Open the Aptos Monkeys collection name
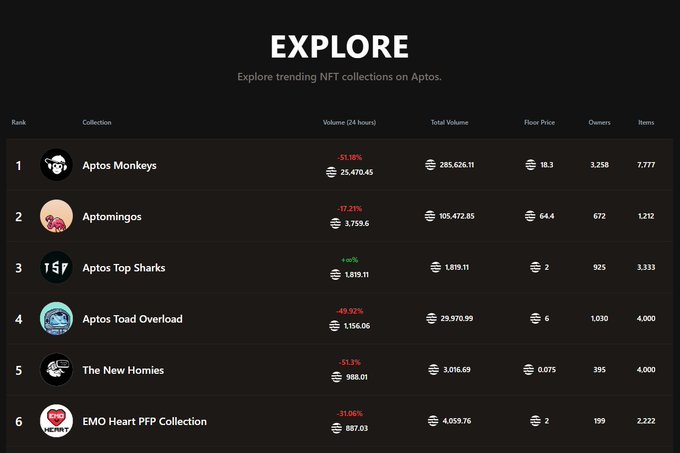 (x=119, y=166)
